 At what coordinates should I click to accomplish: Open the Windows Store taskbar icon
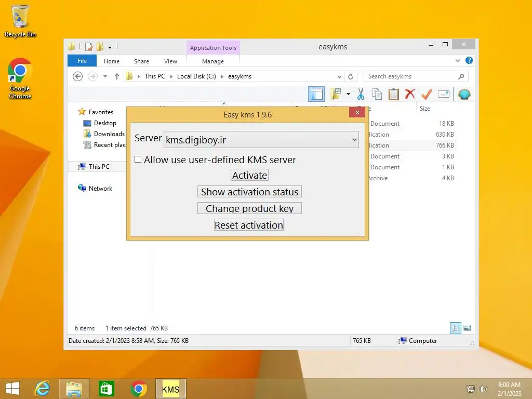106,389
